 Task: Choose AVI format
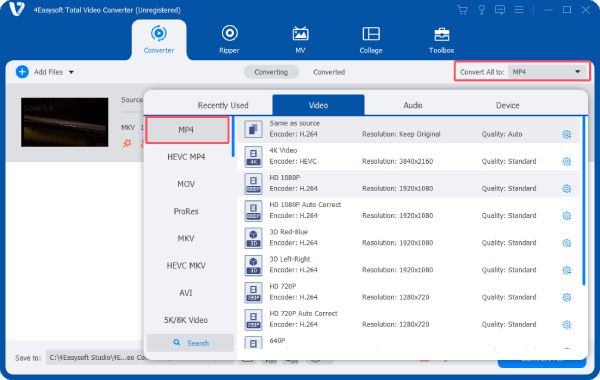(x=186, y=293)
